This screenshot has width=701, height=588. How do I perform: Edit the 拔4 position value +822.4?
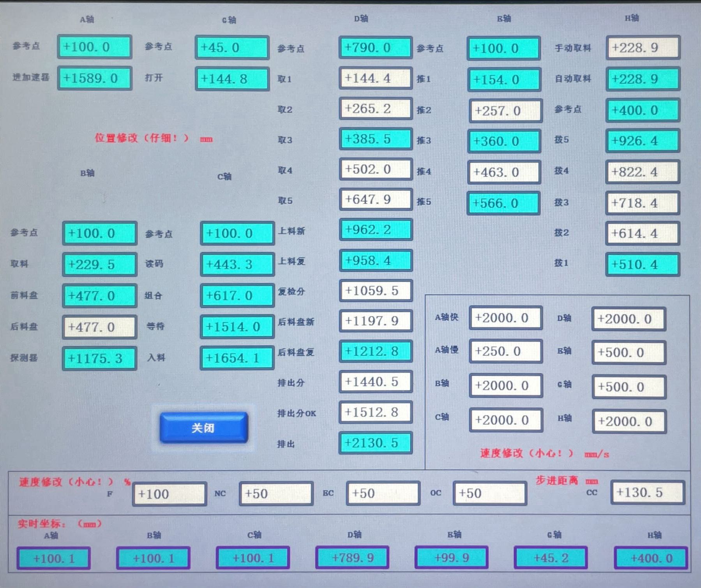point(642,172)
